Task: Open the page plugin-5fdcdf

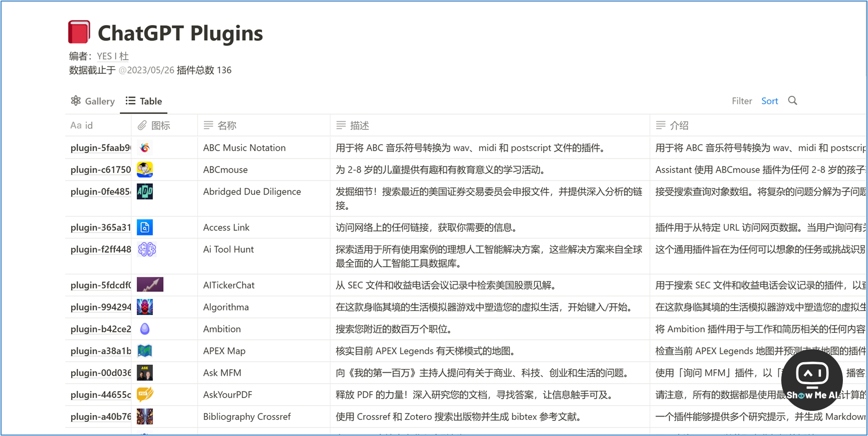Action: click(100, 285)
